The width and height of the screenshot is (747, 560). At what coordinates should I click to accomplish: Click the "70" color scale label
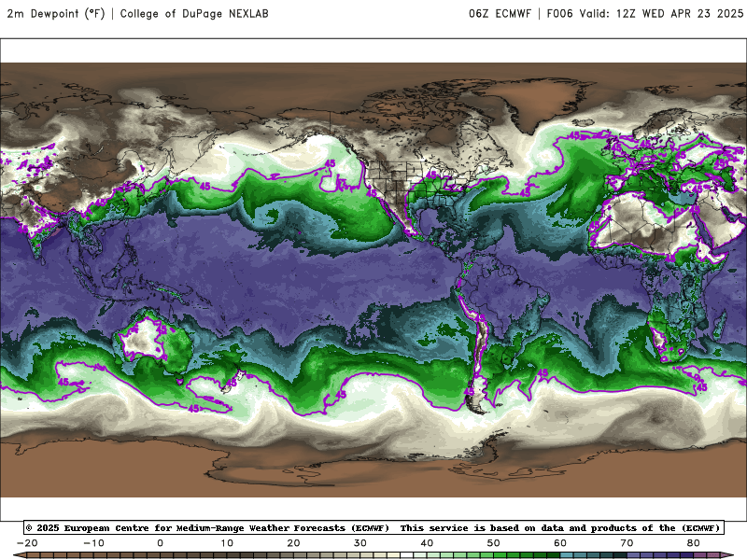(x=627, y=543)
